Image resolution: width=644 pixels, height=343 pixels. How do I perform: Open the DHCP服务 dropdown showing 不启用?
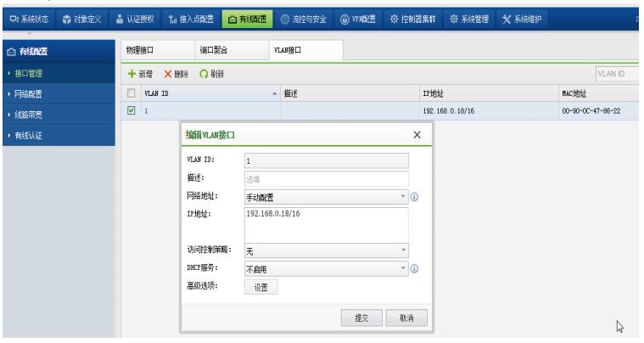325,268
